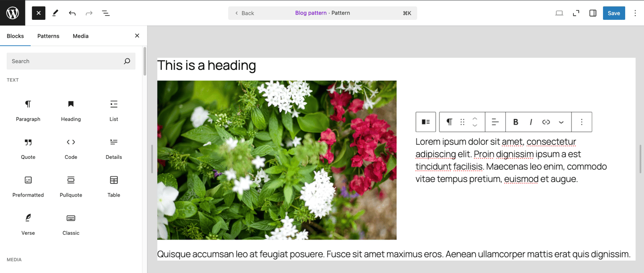
Task: Open the text alignment dropdown
Action: pos(495,122)
